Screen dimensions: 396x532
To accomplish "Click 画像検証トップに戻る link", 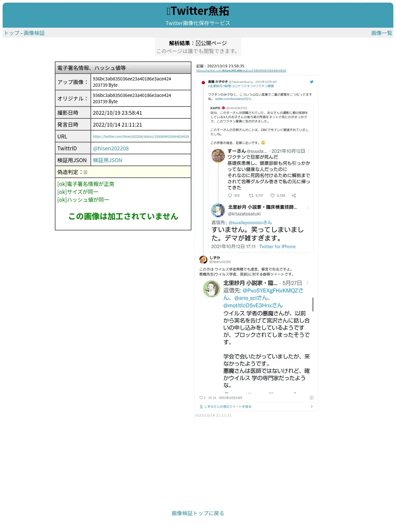I will point(198,513).
